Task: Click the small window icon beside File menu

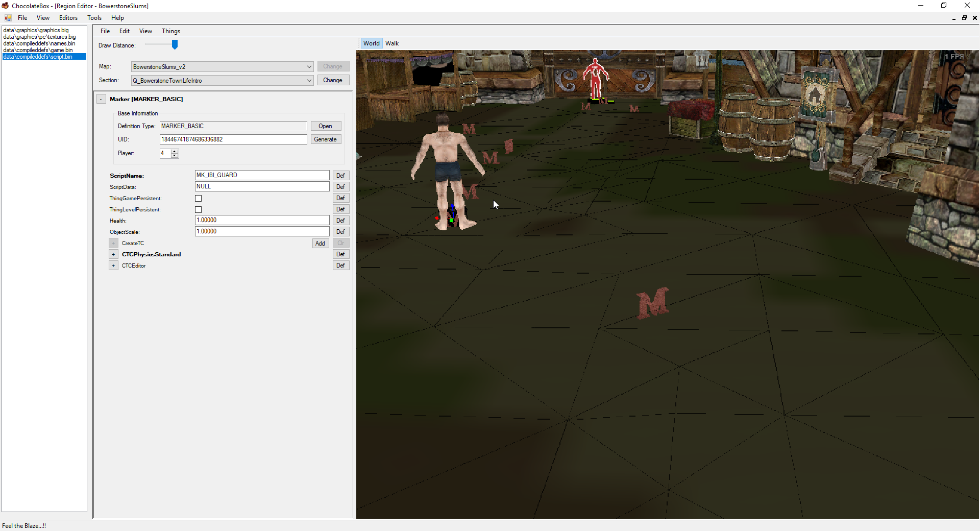Action: pos(8,18)
